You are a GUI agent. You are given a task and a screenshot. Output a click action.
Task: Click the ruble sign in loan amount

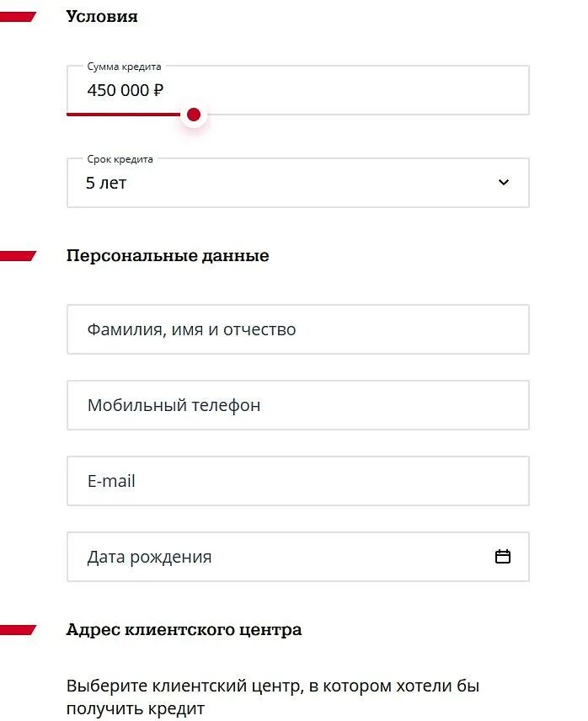pyautogui.click(x=158, y=90)
